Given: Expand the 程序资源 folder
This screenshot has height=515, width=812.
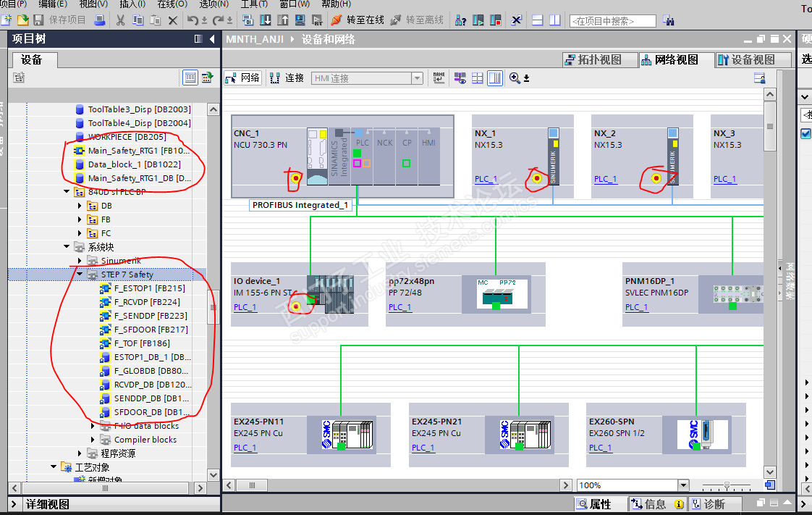Looking at the screenshot, I should coord(80,453).
